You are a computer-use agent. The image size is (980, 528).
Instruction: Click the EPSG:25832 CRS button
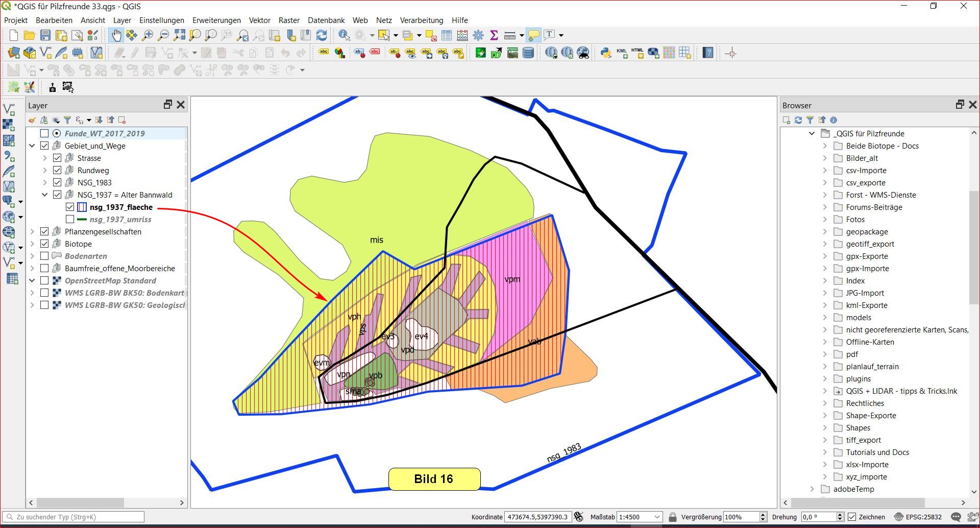[x=918, y=517]
